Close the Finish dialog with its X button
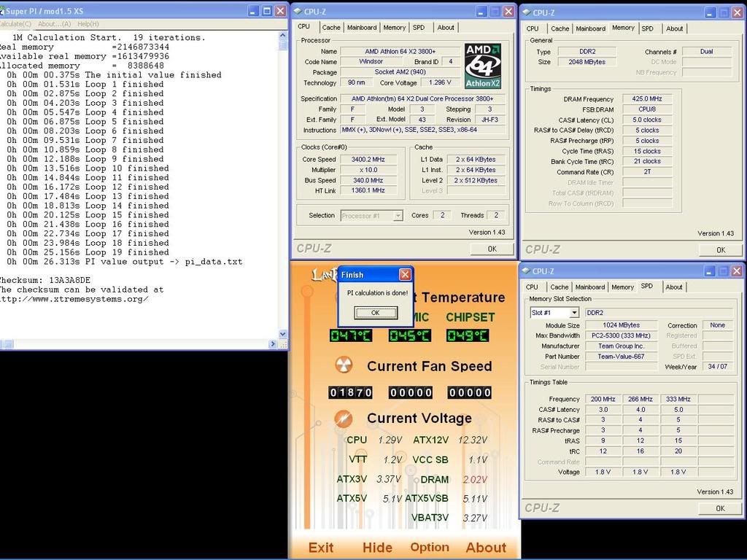Viewport: 747px width, 560px height. [x=405, y=275]
